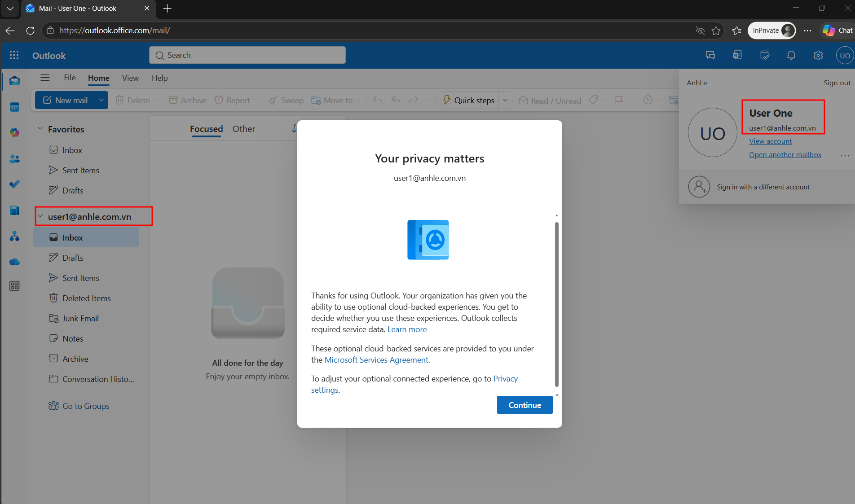Click the Quick steps button

(469, 100)
